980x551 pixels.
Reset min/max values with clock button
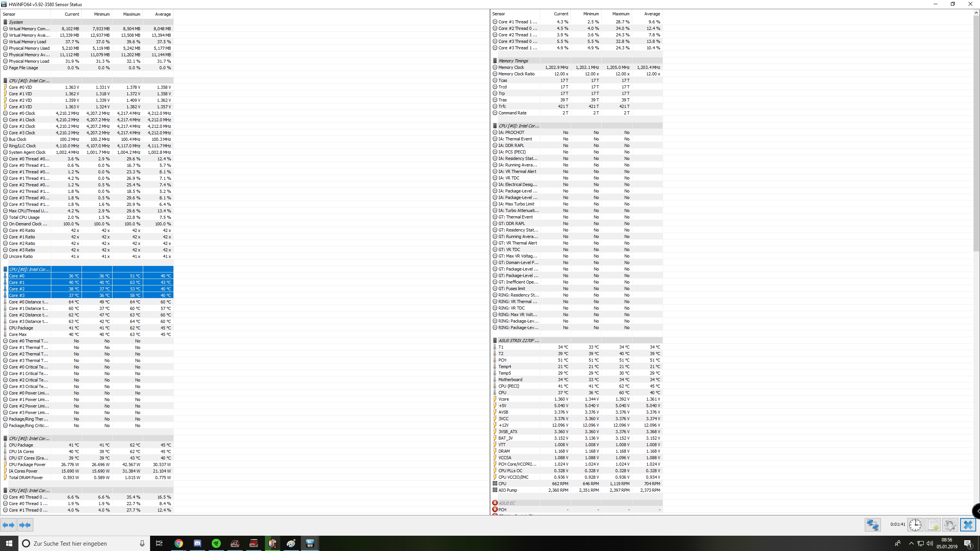click(x=915, y=525)
